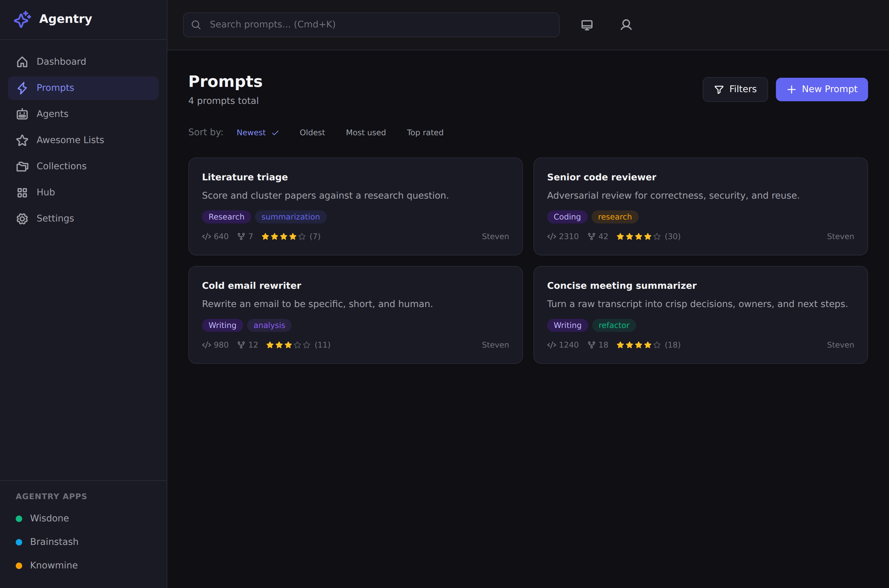This screenshot has width=889, height=588.
Task: Click the fork icon on Literature triage
Action: pyautogui.click(x=241, y=236)
